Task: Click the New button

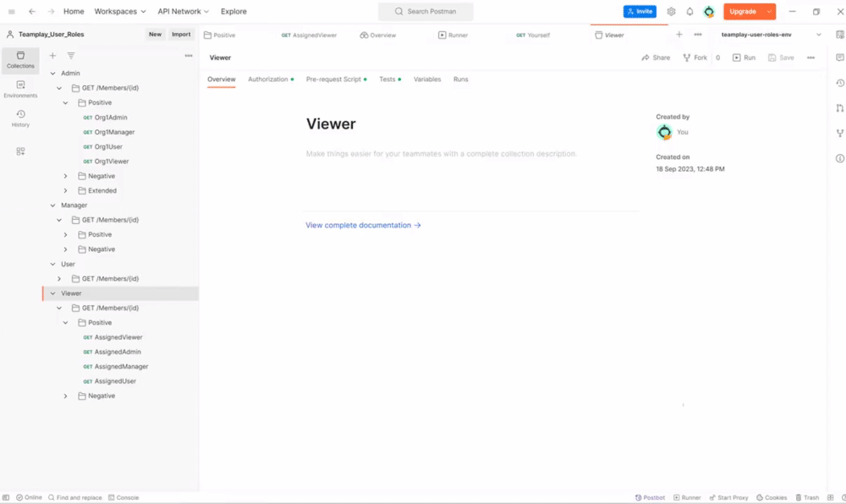Action: (x=155, y=35)
